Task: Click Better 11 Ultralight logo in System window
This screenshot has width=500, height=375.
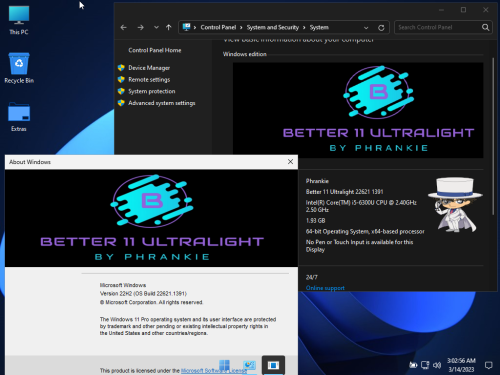Action: [x=358, y=110]
